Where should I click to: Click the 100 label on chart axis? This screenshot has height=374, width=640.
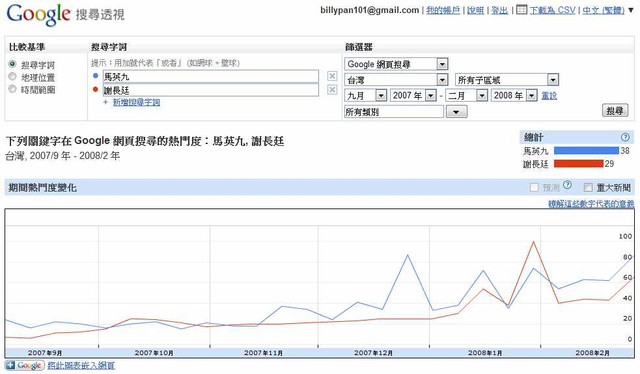(x=625, y=236)
